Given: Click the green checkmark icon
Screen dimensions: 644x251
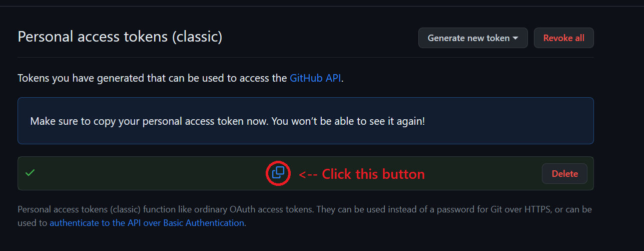Looking at the screenshot, I should (30, 173).
